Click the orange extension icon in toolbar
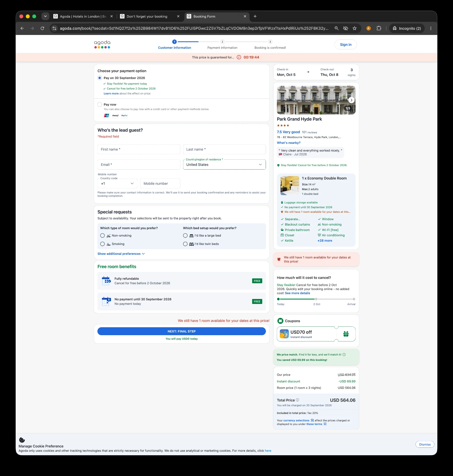This screenshot has width=453, height=476. 369,28
